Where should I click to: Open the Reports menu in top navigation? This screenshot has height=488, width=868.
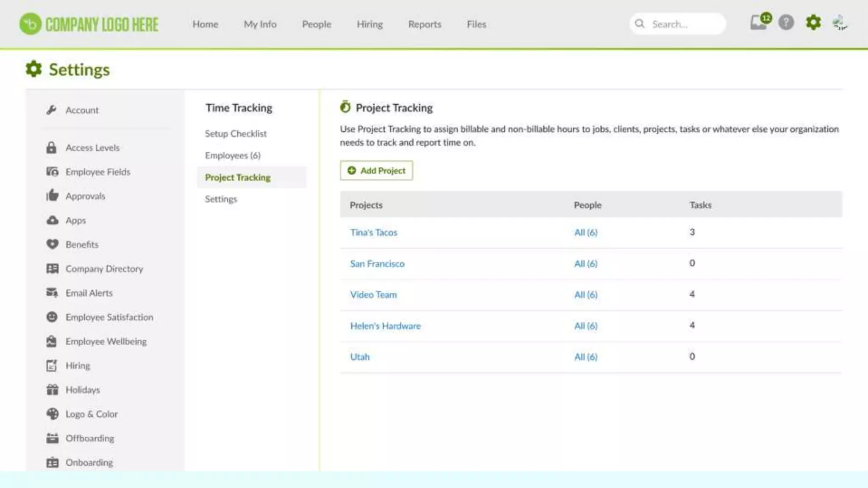pos(424,24)
